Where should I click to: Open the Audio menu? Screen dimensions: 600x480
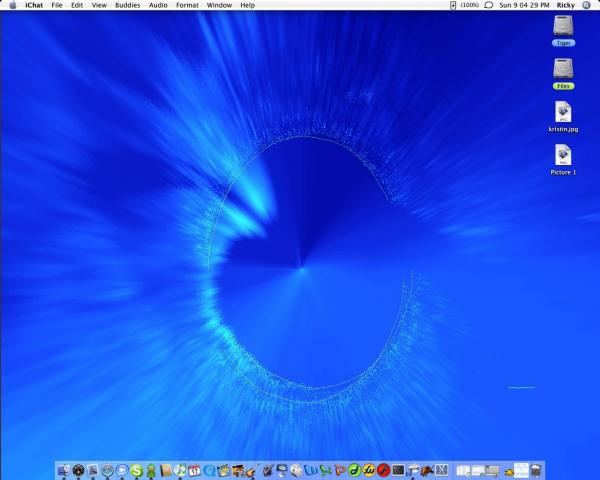coord(158,5)
